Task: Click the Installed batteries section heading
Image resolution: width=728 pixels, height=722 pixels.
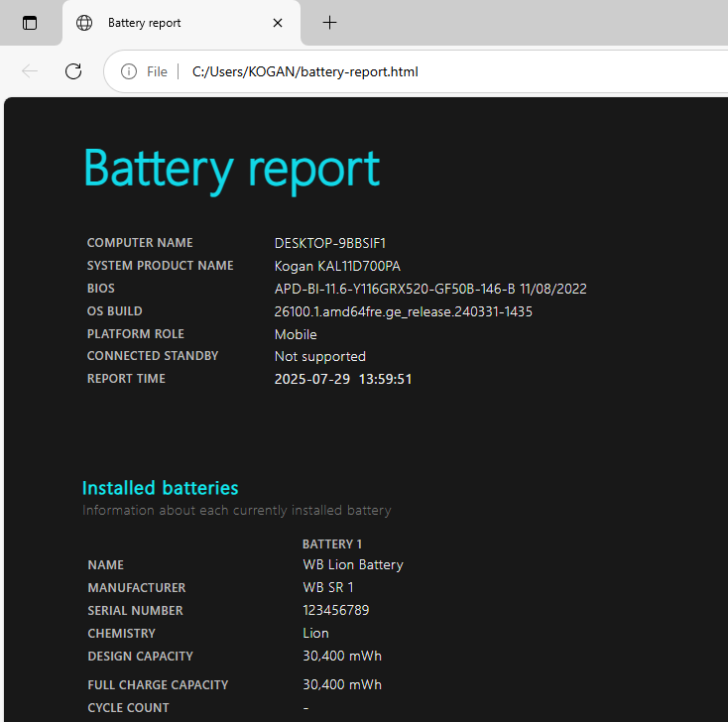Action: [x=160, y=488]
